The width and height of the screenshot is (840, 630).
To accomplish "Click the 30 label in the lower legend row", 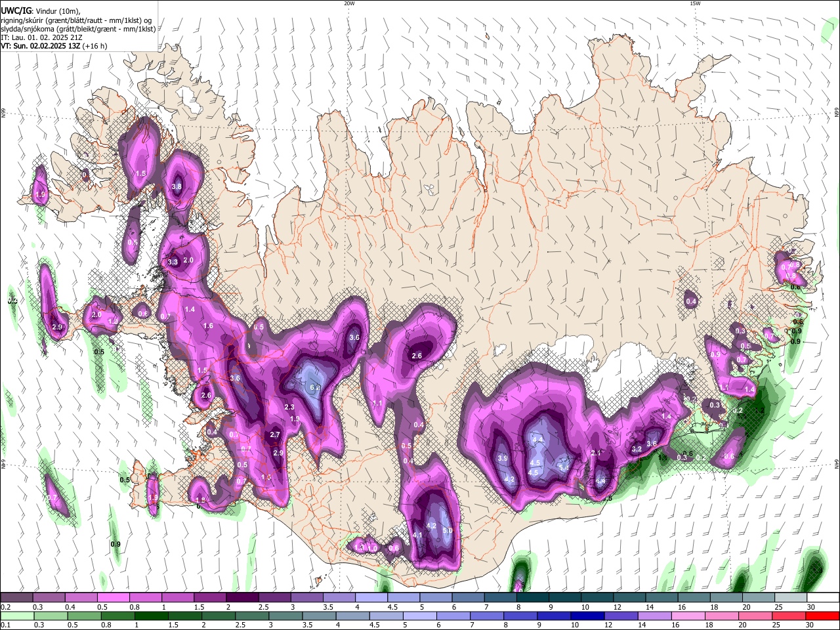I will 810,625.
